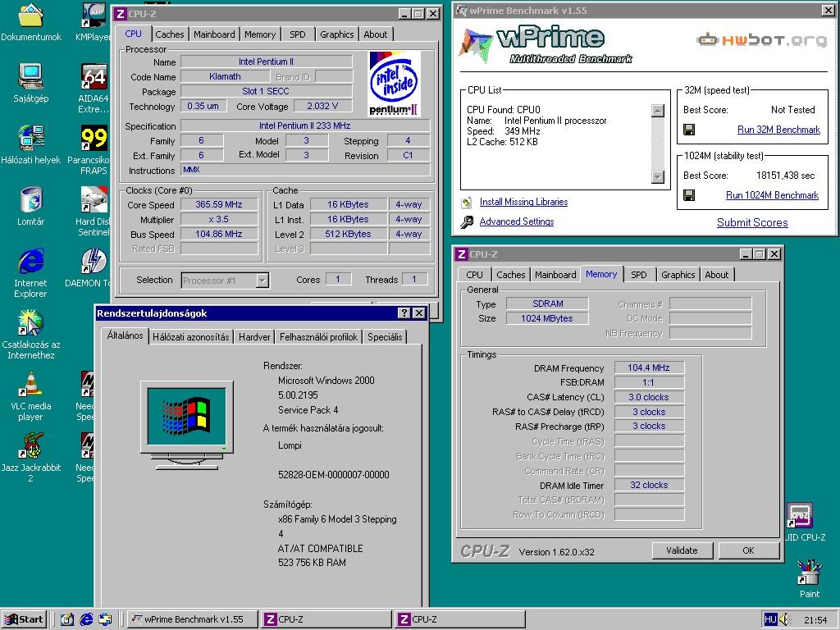Image resolution: width=840 pixels, height=630 pixels.
Task: Click Submit Scores link
Action: [752, 222]
